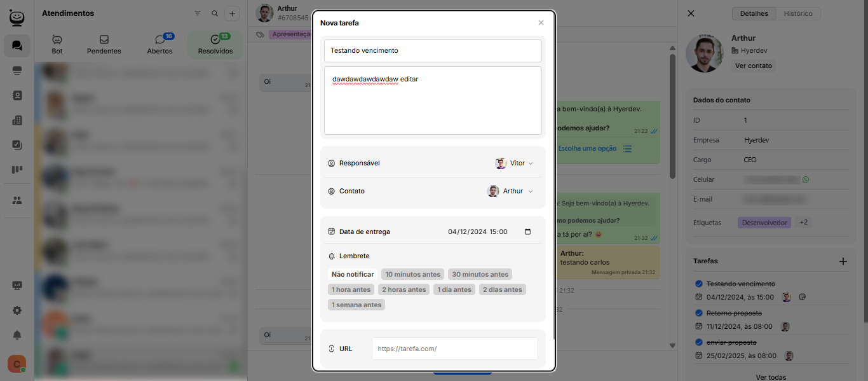868x381 pixels.
Task: Expand the Responsável dropdown showing Vitor
Action: [514, 163]
